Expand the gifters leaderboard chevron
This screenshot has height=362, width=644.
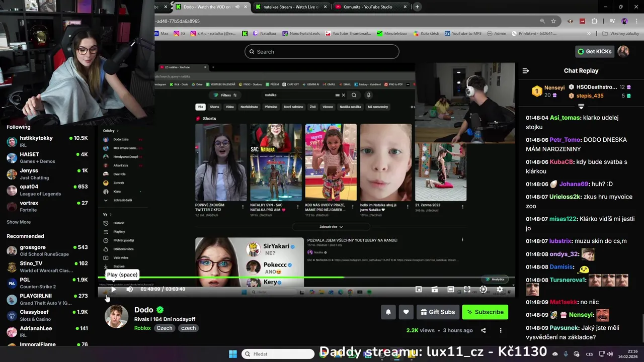point(581,107)
